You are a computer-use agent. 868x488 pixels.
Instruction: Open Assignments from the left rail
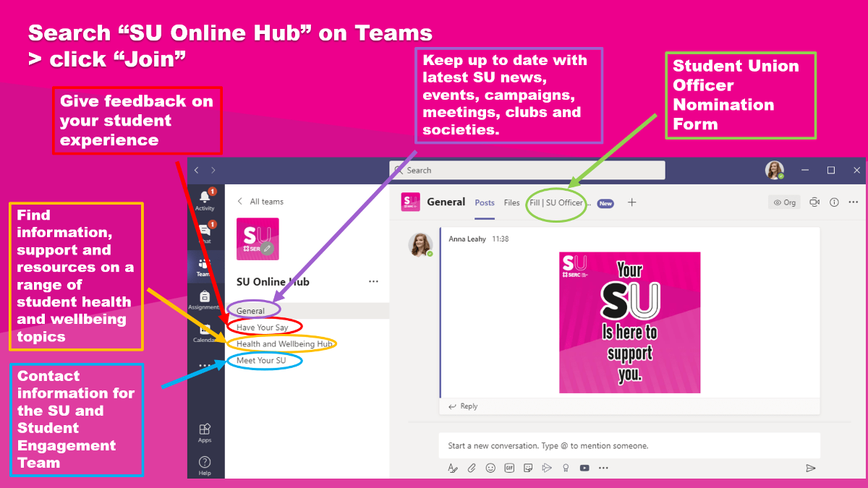[x=205, y=299]
